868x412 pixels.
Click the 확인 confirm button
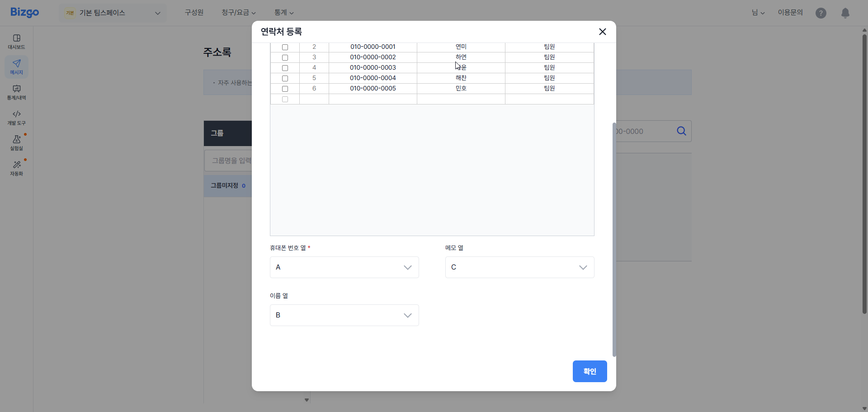pos(590,371)
